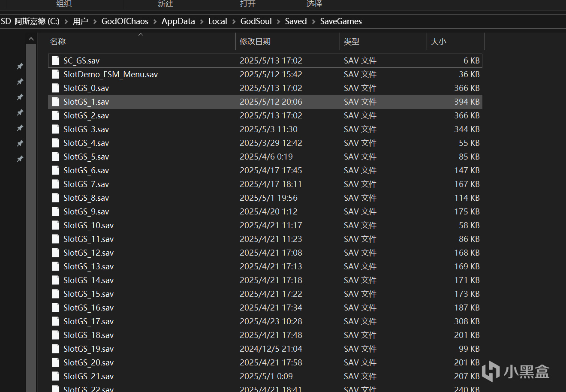Viewport: 566px width, 392px height.
Task: Click the 类型 column header
Action: [x=352, y=42]
